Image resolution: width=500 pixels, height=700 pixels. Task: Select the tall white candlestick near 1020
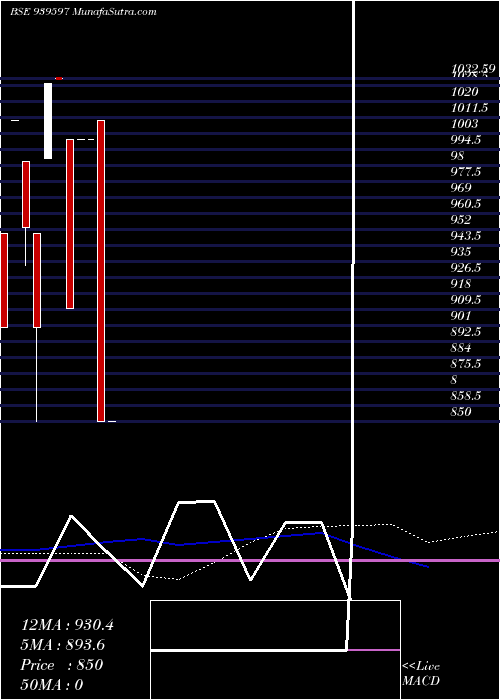click(48, 121)
